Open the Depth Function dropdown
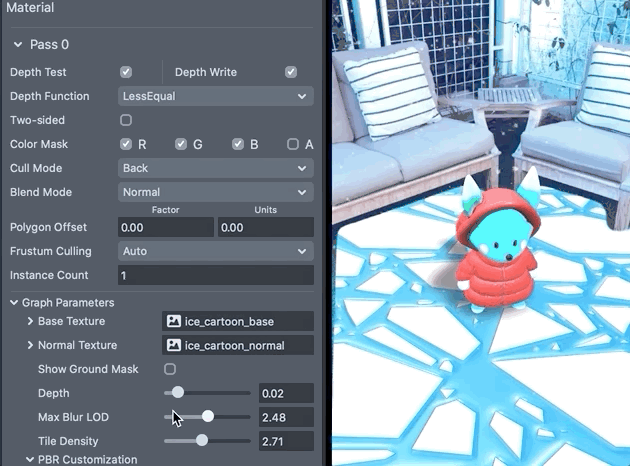 pos(215,96)
